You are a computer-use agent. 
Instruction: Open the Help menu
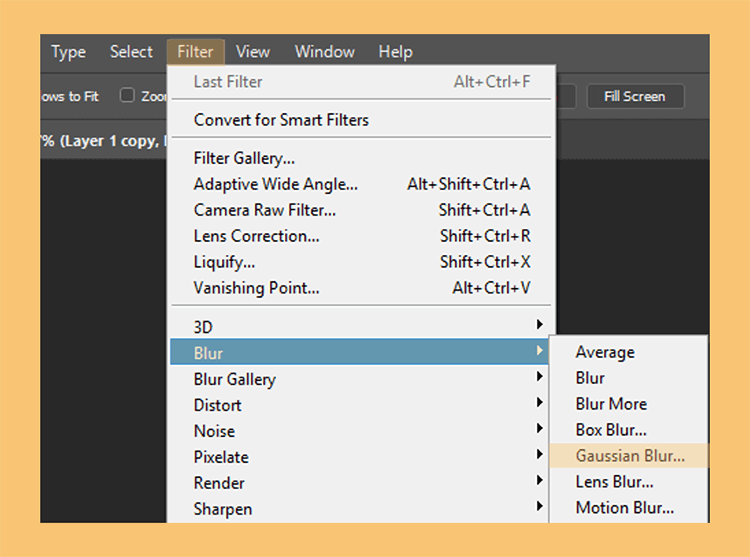(395, 52)
